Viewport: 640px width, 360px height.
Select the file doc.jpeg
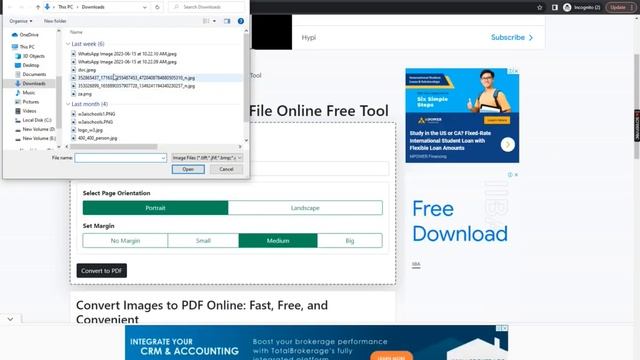click(x=87, y=70)
